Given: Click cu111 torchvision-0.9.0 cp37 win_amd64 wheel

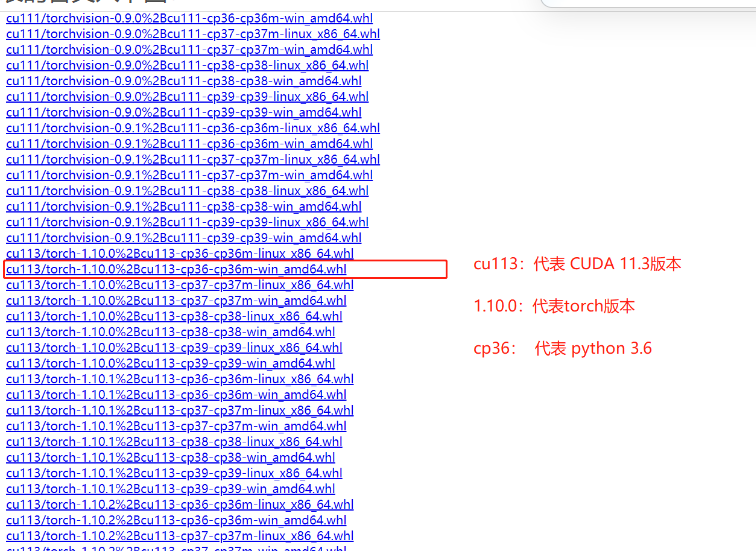Looking at the screenshot, I should pos(189,50).
